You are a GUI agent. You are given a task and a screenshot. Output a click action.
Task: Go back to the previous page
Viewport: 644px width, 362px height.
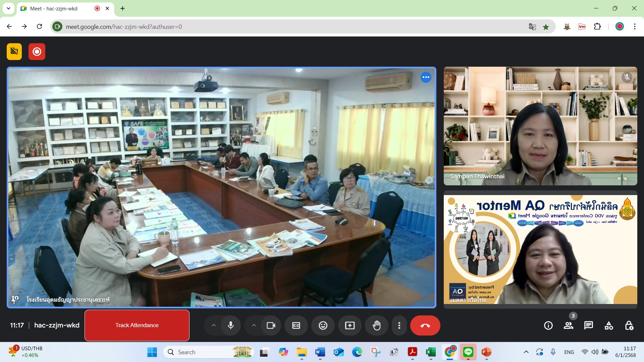point(9,26)
